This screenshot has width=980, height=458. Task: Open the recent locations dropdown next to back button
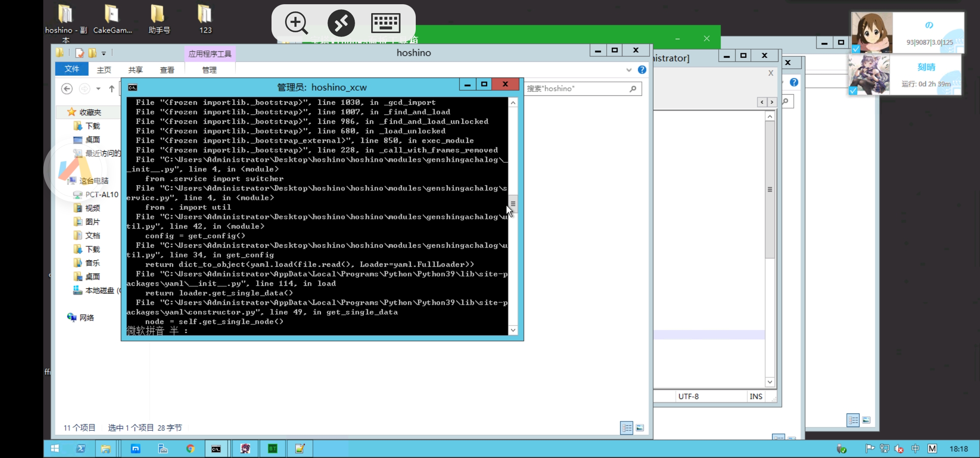(x=98, y=89)
